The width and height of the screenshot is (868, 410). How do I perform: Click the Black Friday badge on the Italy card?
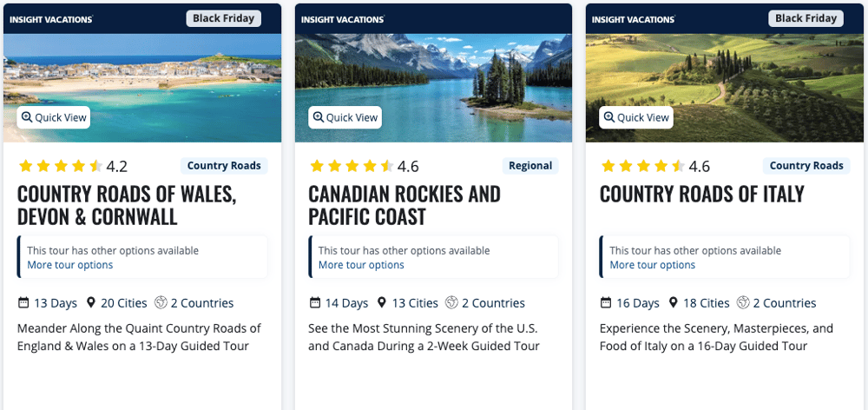coord(806,18)
